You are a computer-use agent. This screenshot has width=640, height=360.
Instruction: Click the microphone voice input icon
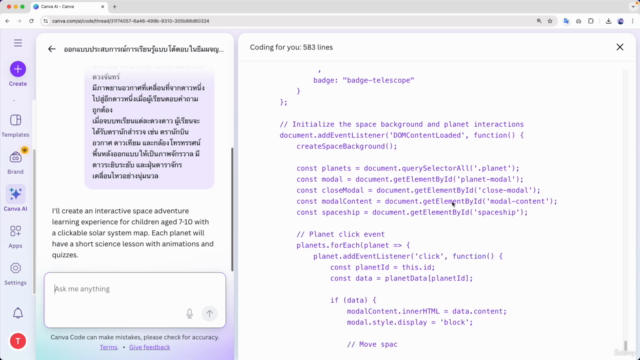[x=189, y=313]
